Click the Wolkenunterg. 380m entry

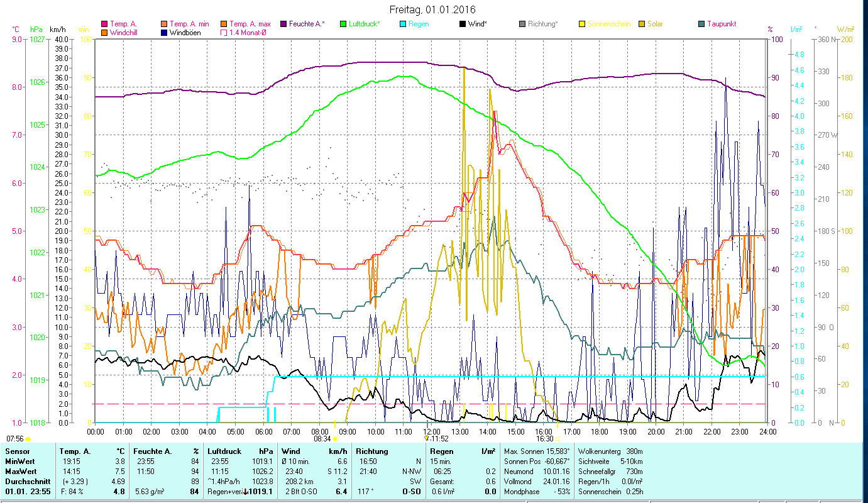tap(609, 451)
